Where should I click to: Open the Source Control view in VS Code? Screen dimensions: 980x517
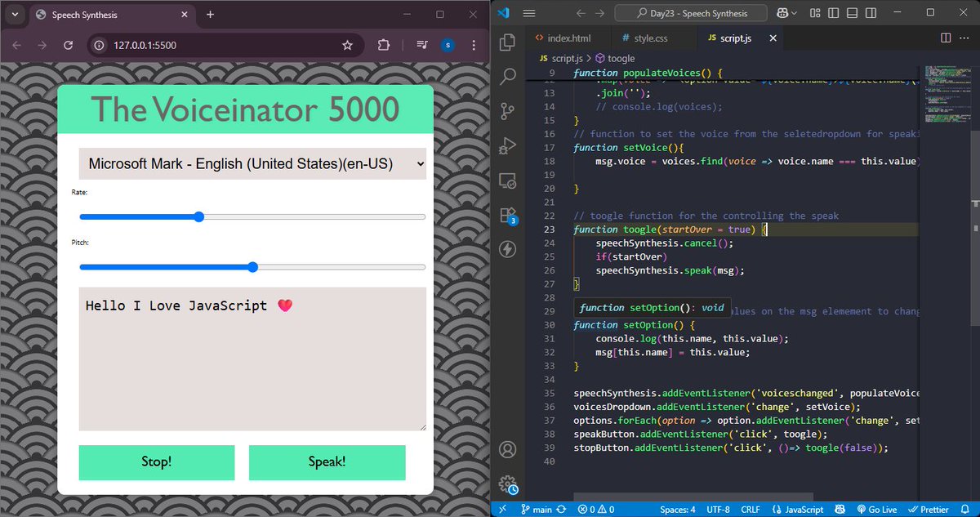tap(508, 111)
